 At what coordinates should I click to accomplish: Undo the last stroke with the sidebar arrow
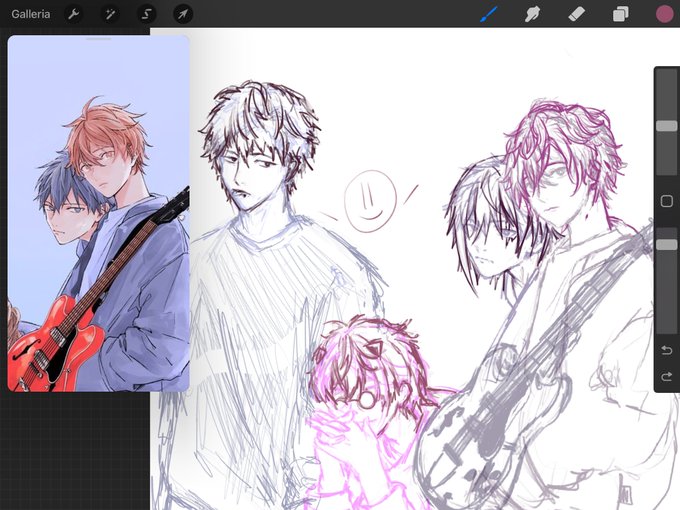point(667,350)
